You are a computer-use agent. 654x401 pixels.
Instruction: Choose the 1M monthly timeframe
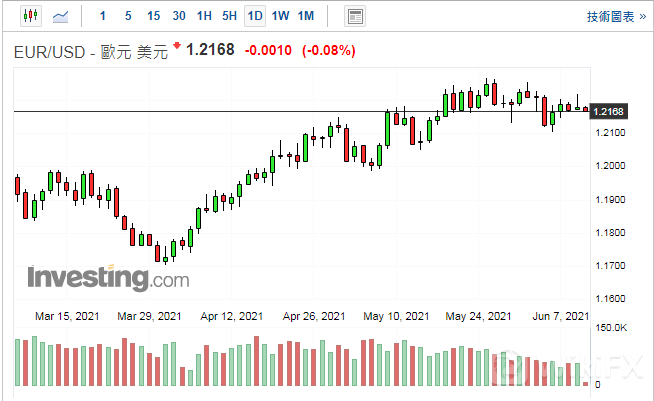(x=306, y=16)
